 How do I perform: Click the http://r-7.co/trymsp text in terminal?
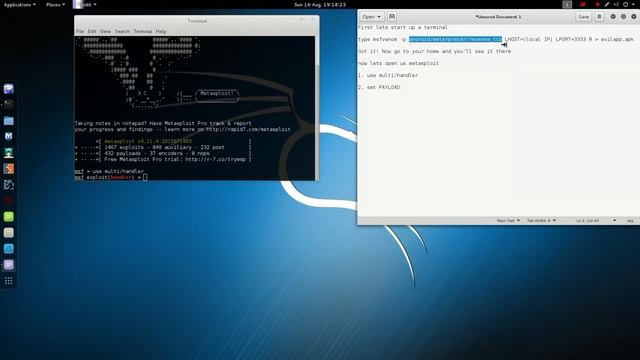click(216, 159)
